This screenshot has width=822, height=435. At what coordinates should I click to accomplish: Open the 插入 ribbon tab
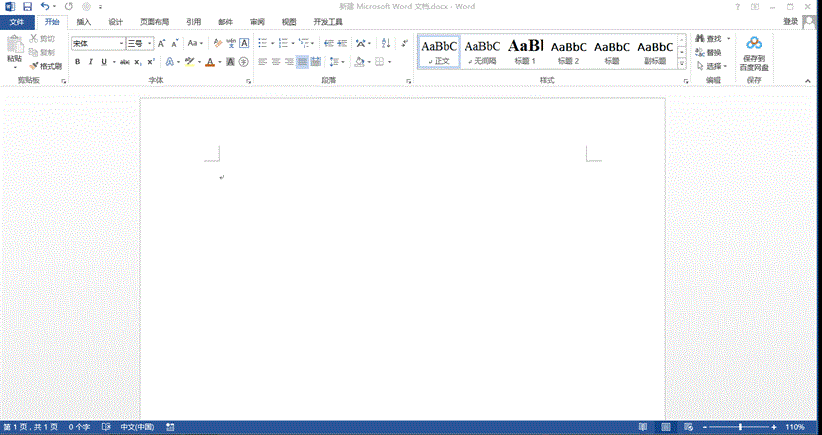(x=84, y=21)
